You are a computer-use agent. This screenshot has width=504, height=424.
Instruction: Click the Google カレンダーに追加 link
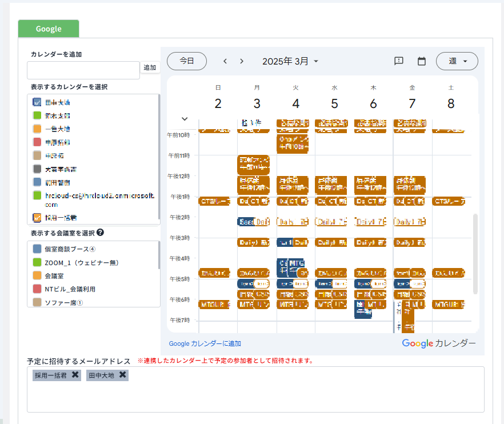(205, 343)
